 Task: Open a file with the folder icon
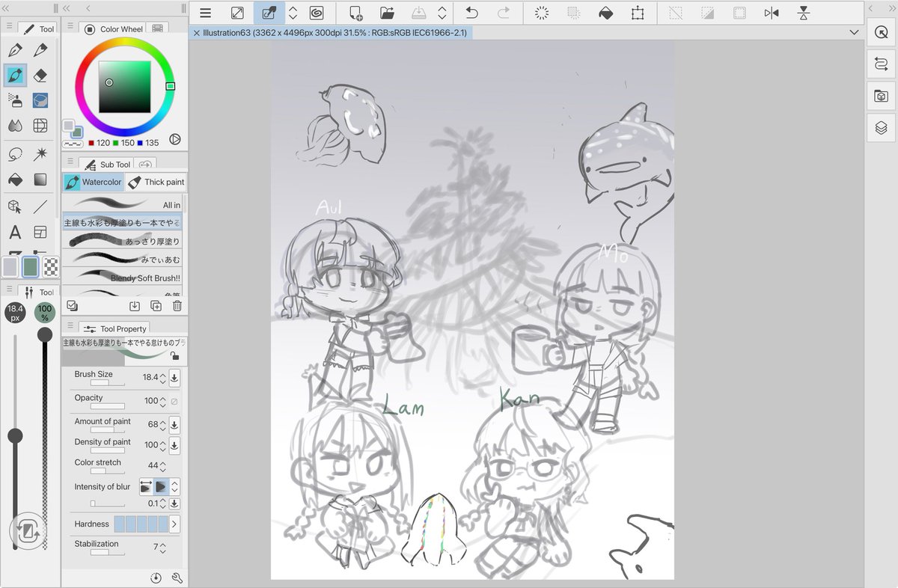click(387, 13)
